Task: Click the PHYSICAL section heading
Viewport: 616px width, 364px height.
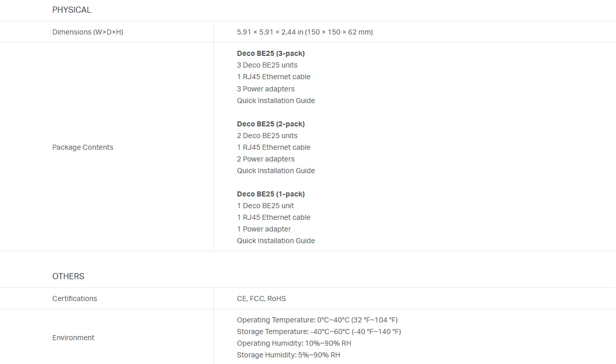Action: [x=72, y=10]
